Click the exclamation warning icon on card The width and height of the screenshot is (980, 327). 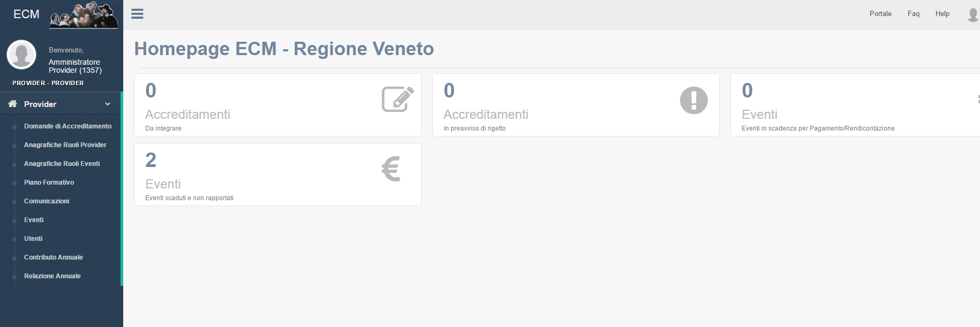[x=693, y=100]
